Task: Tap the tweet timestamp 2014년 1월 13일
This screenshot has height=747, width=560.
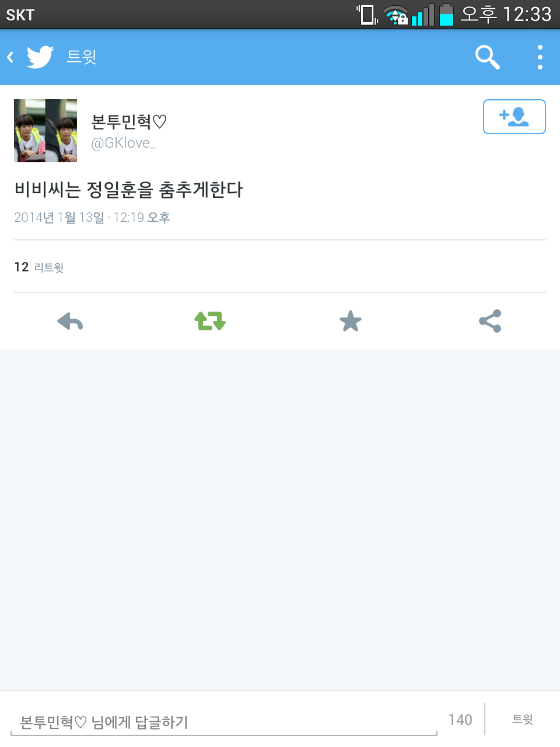Action: point(60,218)
